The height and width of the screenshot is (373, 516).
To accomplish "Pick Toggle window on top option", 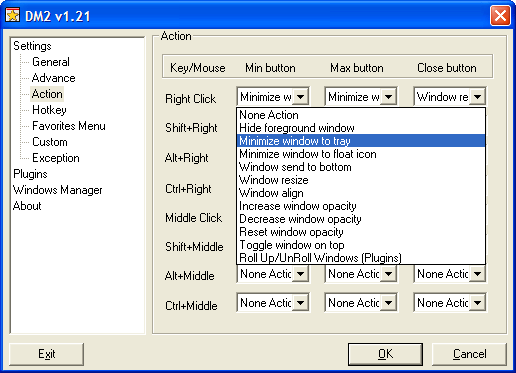I will (361, 245).
